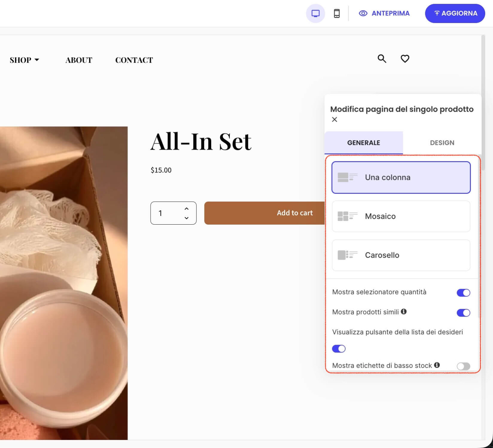Choose the Una colonna layout

[401, 178]
